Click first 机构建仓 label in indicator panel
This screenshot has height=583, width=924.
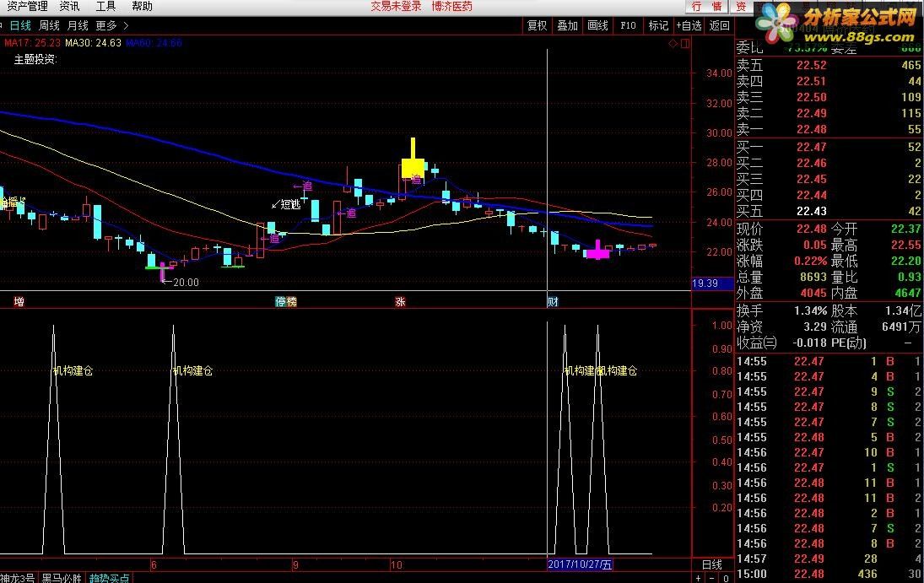[x=73, y=370]
